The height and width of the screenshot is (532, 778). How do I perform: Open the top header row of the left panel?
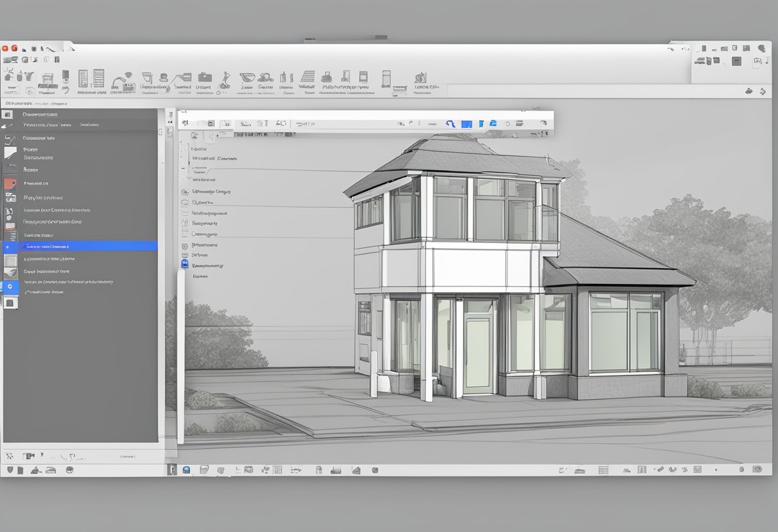[x=83, y=114]
